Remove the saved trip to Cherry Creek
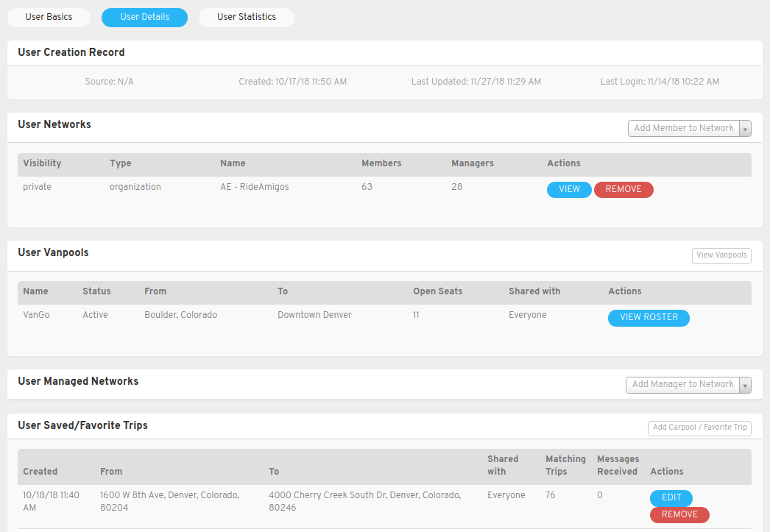The height and width of the screenshot is (532, 770). [x=679, y=514]
